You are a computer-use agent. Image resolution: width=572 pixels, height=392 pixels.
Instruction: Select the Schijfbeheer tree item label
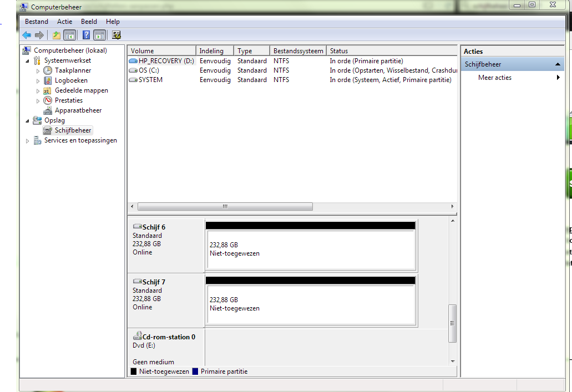coord(73,130)
